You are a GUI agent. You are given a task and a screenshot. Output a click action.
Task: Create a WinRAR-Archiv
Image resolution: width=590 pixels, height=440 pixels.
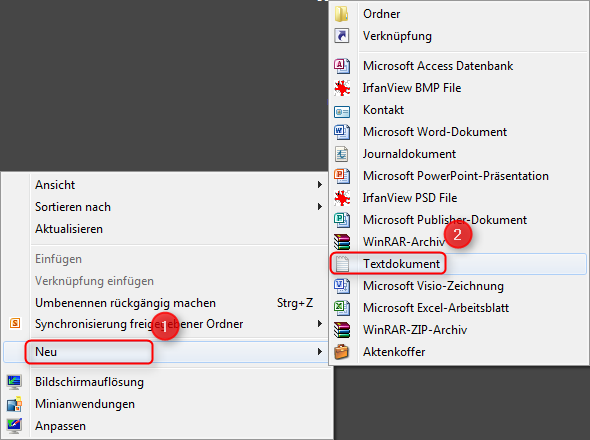(459, 242)
